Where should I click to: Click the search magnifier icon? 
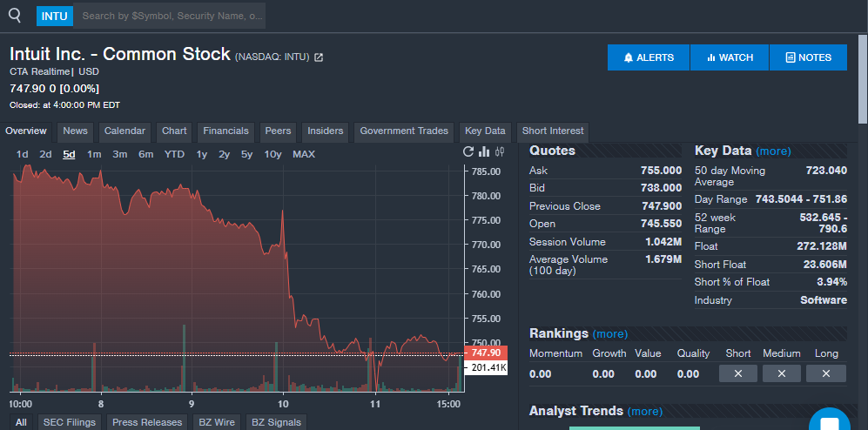(15, 16)
